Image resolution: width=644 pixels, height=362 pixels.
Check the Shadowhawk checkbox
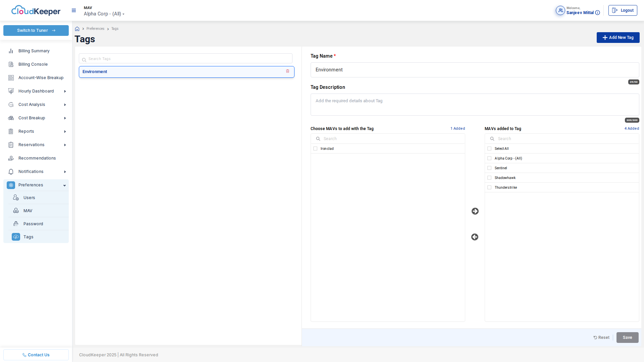coord(489,178)
